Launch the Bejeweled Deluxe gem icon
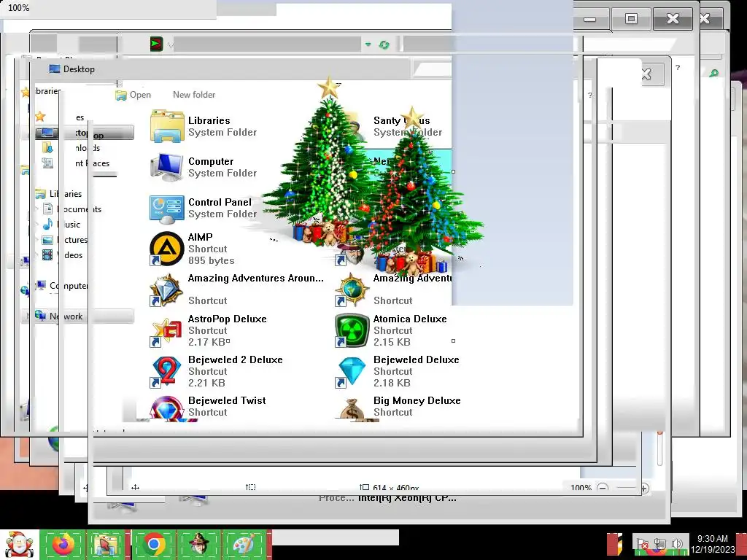This screenshot has height=560, width=747. tap(352, 371)
